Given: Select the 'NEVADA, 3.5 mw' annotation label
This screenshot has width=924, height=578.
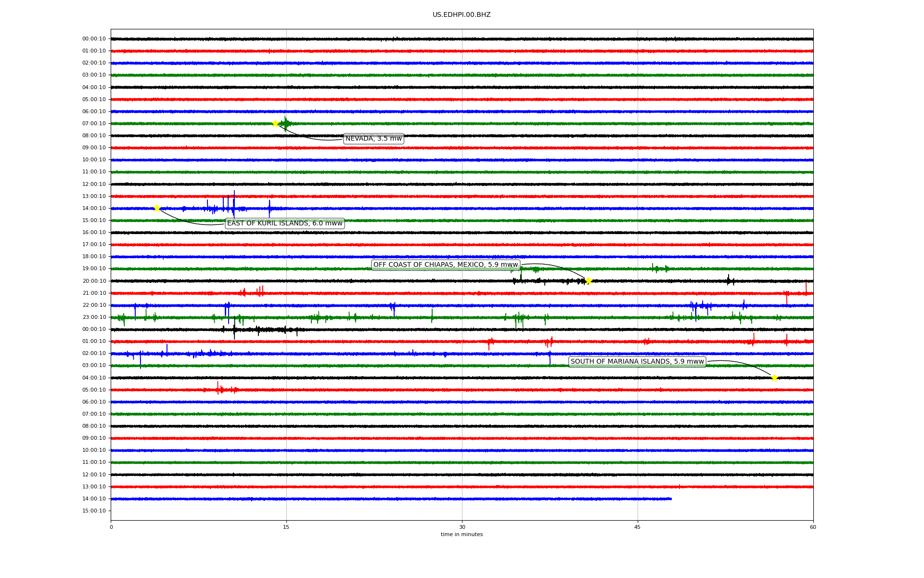Looking at the screenshot, I should pyautogui.click(x=373, y=139).
